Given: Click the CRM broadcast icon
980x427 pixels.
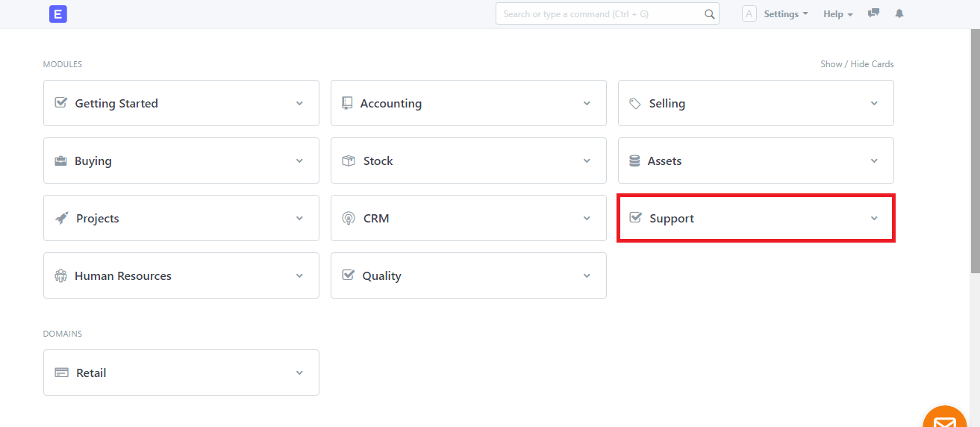Looking at the screenshot, I should coord(349,218).
